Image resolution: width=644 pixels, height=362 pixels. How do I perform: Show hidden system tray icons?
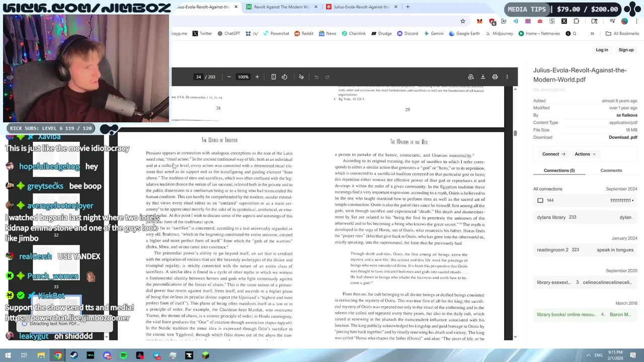pos(589,355)
